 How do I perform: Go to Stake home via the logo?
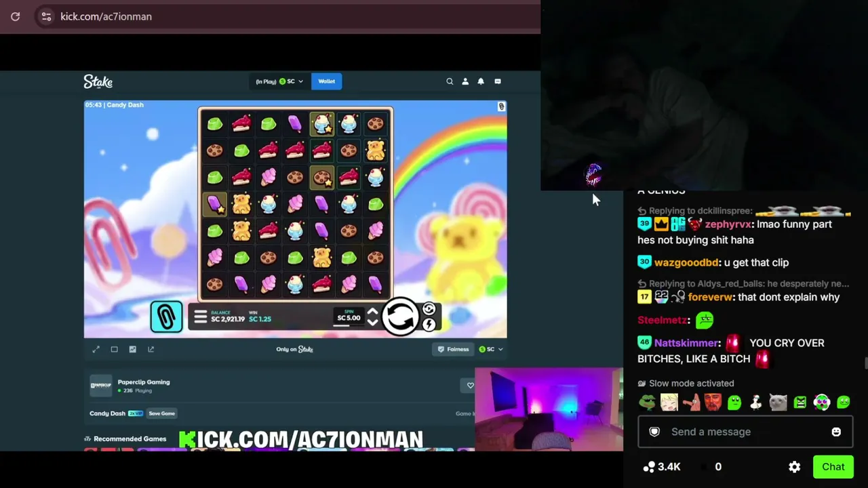click(x=98, y=81)
